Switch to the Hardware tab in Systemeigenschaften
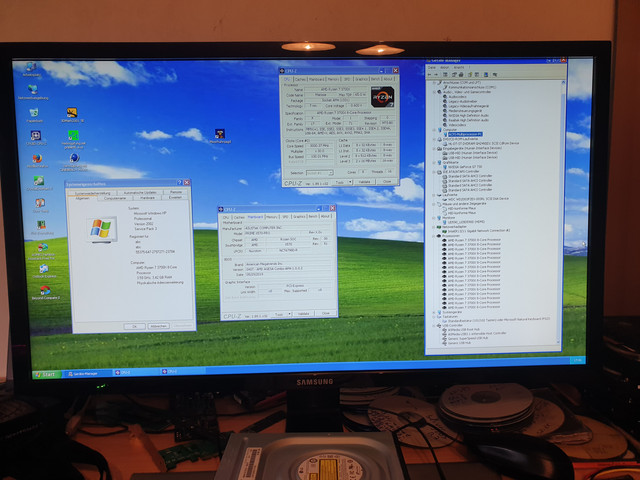Viewport: 640px width, 480px height. [x=147, y=198]
